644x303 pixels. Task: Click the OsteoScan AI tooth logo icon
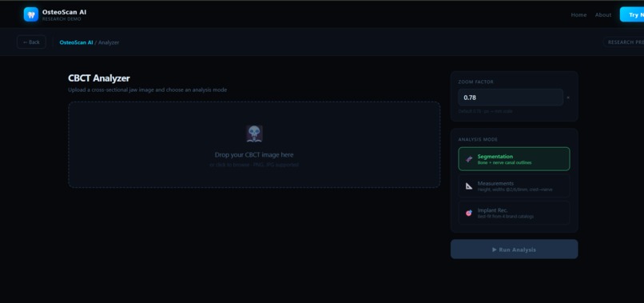tap(31, 14)
